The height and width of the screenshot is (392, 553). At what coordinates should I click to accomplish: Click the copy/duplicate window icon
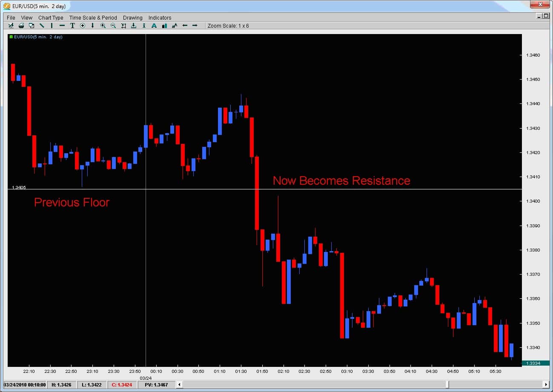point(32,26)
